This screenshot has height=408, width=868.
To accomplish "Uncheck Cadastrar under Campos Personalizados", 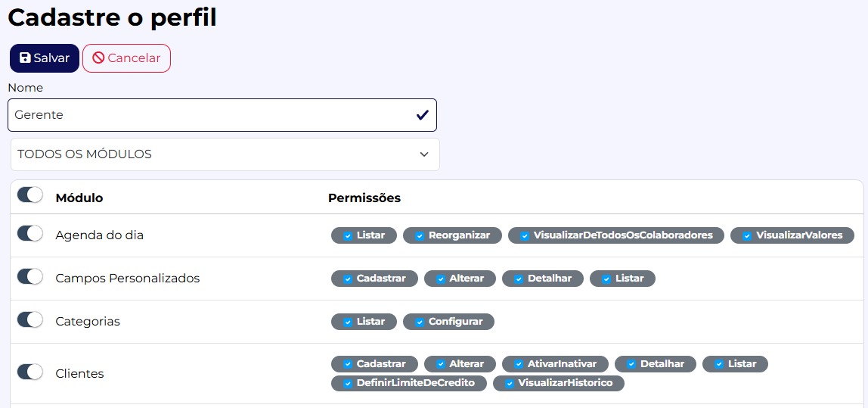I will pos(348,279).
